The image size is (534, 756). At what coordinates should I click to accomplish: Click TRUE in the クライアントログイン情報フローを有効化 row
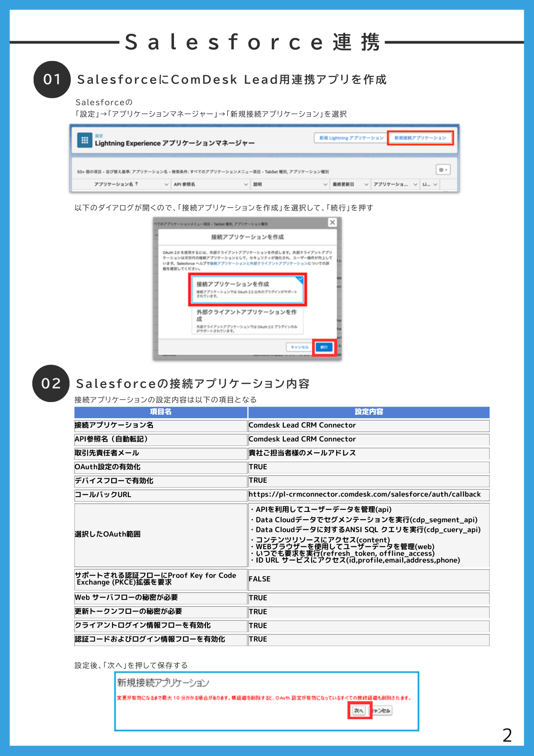click(258, 625)
